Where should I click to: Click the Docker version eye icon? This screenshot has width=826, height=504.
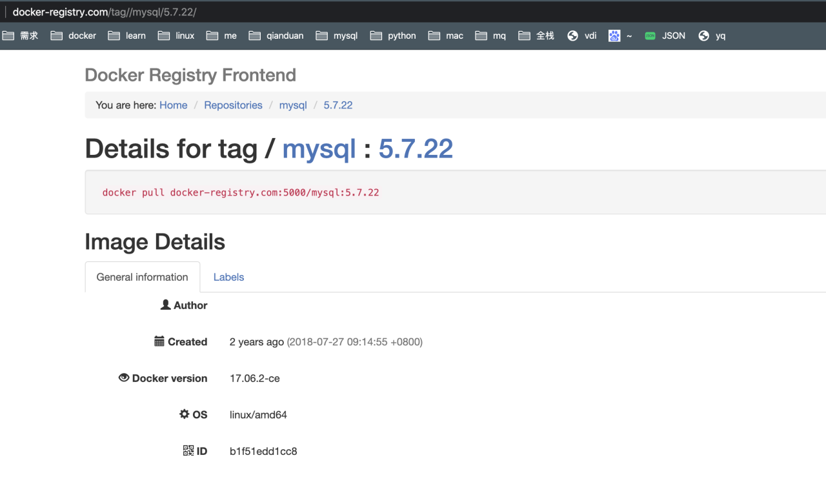tap(124, 378)
